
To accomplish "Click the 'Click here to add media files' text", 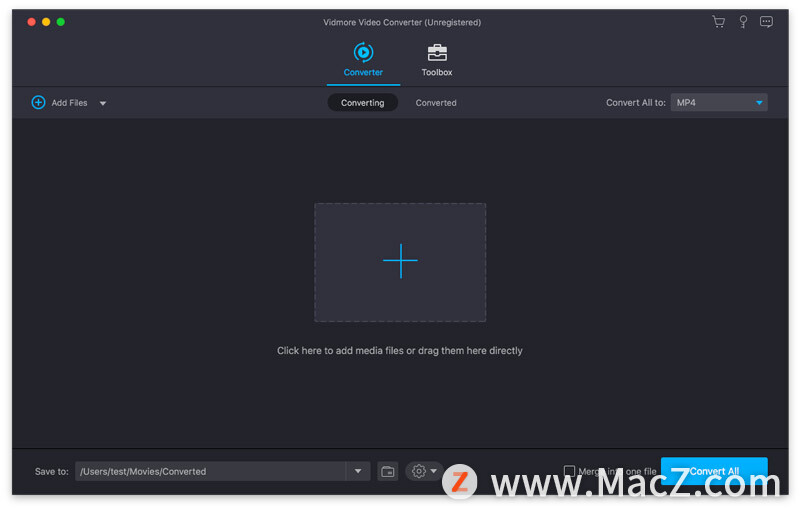I will coord(399,350).
